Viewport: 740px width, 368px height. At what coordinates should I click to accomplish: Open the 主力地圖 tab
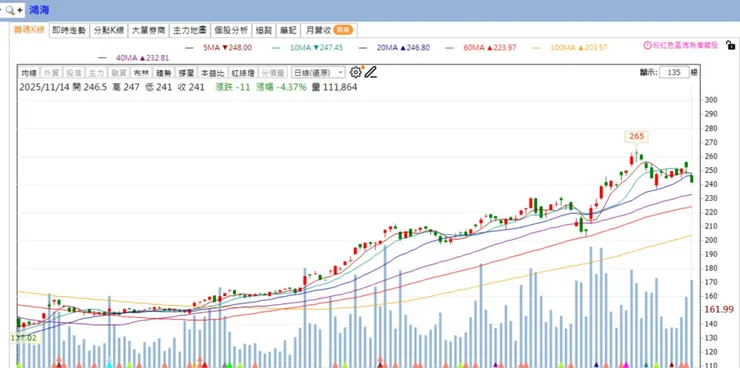click(x=190, y=31)
